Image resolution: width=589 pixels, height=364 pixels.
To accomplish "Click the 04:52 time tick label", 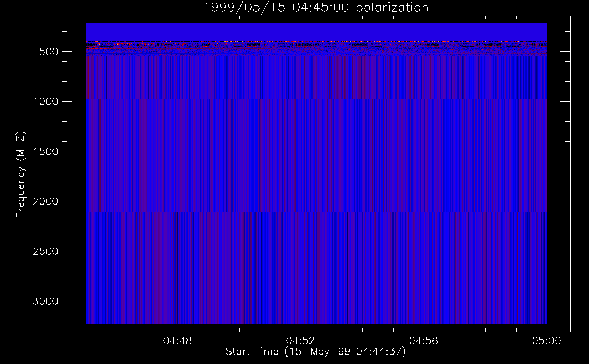I will [x=301, y=341].
